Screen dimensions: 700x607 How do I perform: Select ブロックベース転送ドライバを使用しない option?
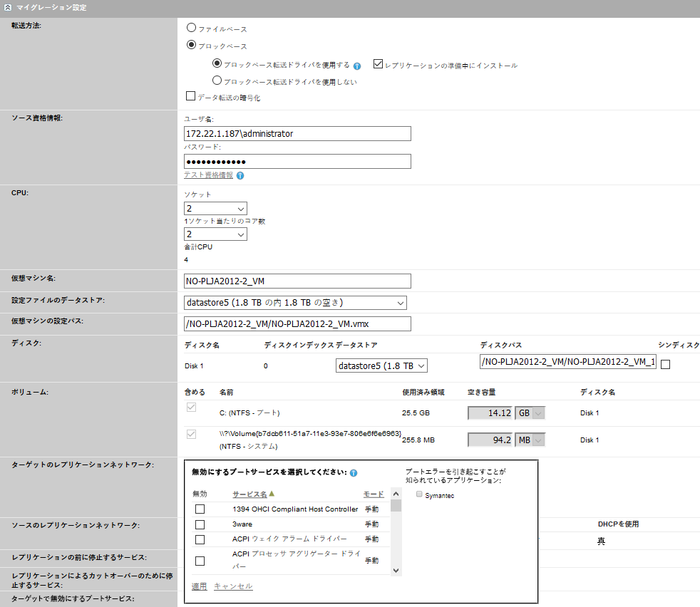click(217, 81)
